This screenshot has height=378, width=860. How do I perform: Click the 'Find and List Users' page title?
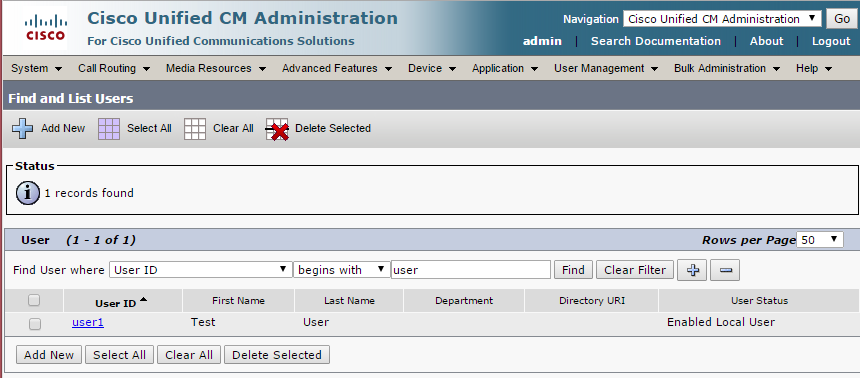pos(71,99)
